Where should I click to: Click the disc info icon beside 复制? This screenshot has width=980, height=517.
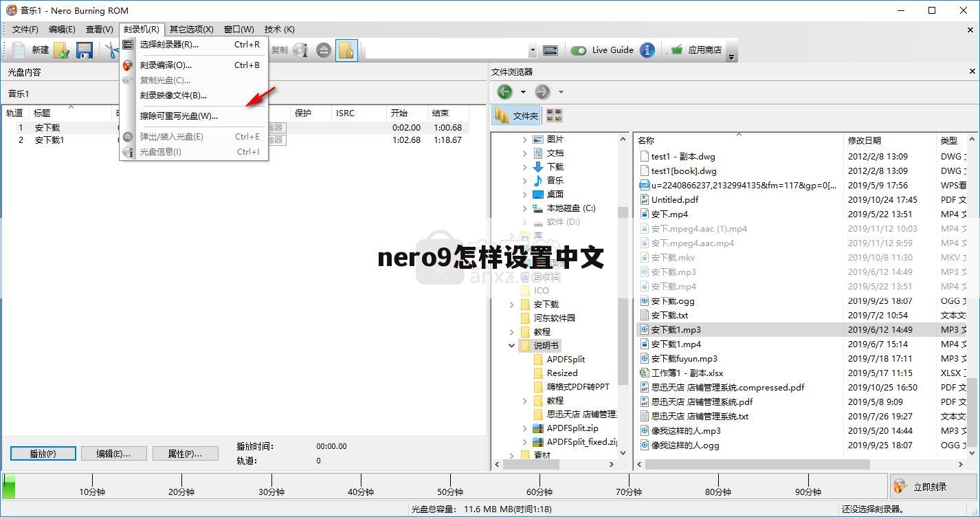point(300,50)
